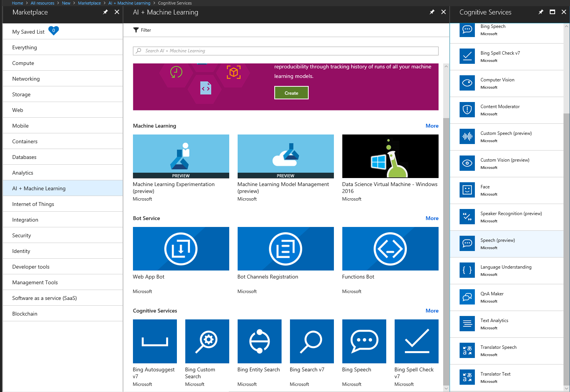Open the Translator Speech icon
Viewport: 570px width, 392px height.
pos(467,350)
